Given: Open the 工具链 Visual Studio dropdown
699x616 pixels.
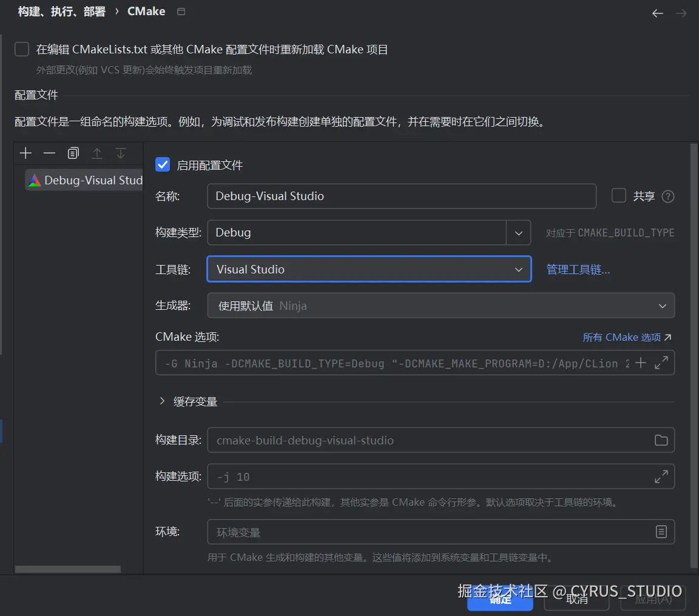Looking at the screenshot, I should (x=369, y=269).
